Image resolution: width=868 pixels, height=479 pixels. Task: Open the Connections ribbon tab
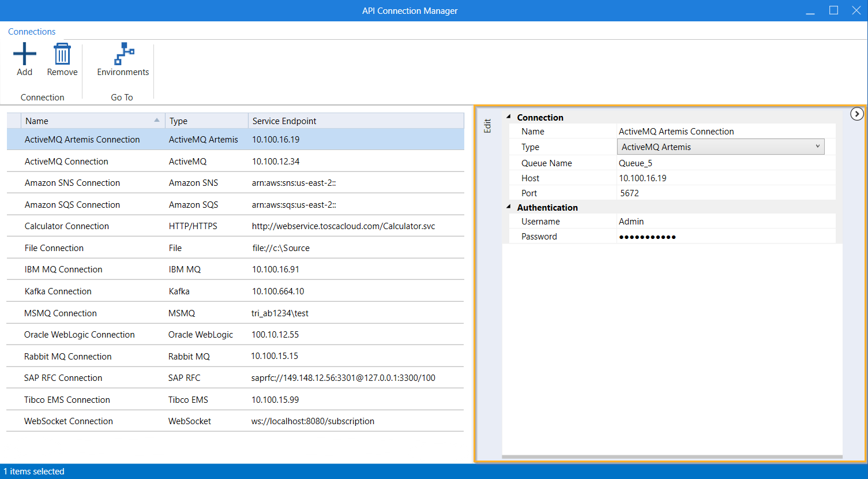pyautogui.click(x=32, y=32)
